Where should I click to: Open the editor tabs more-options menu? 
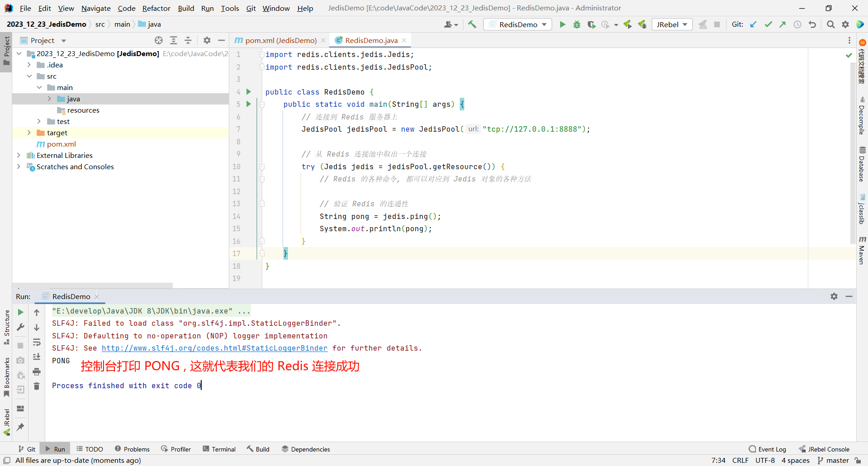coord(849,40)
